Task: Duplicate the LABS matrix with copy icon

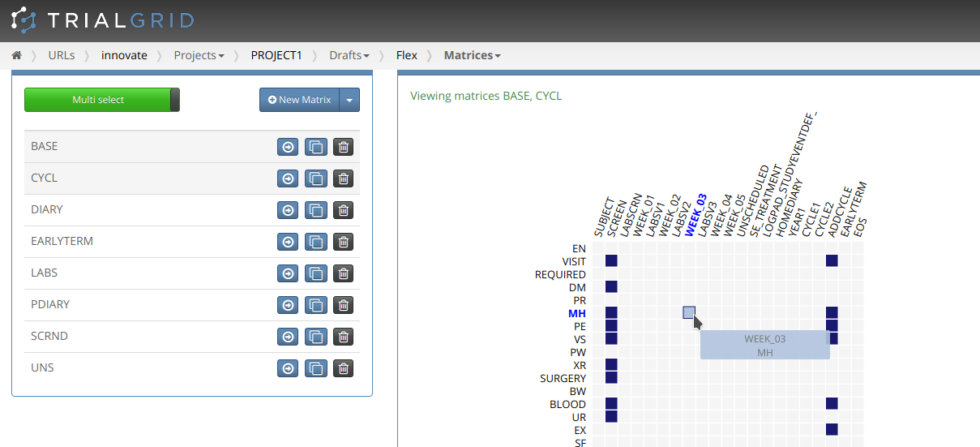Action: pyautogui.click(x=315, y=273)
